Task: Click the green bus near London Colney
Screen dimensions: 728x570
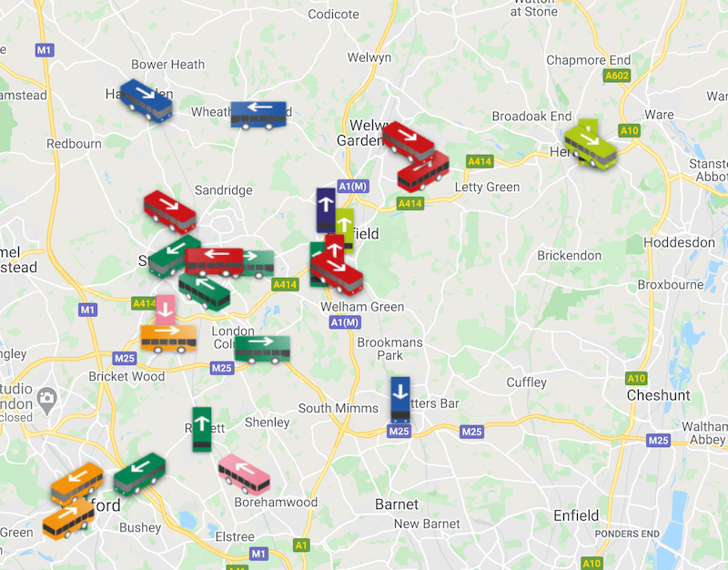Action: 262,350
